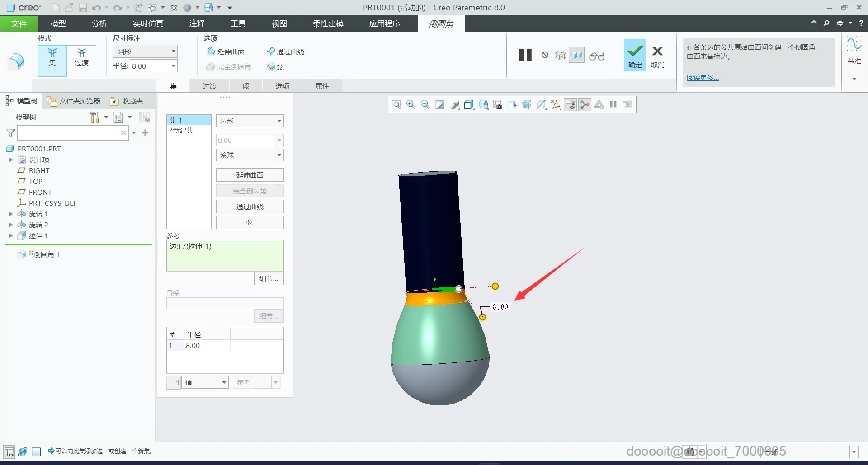
Task: Open the 阅读更多 help link
Action: [703, 78]
